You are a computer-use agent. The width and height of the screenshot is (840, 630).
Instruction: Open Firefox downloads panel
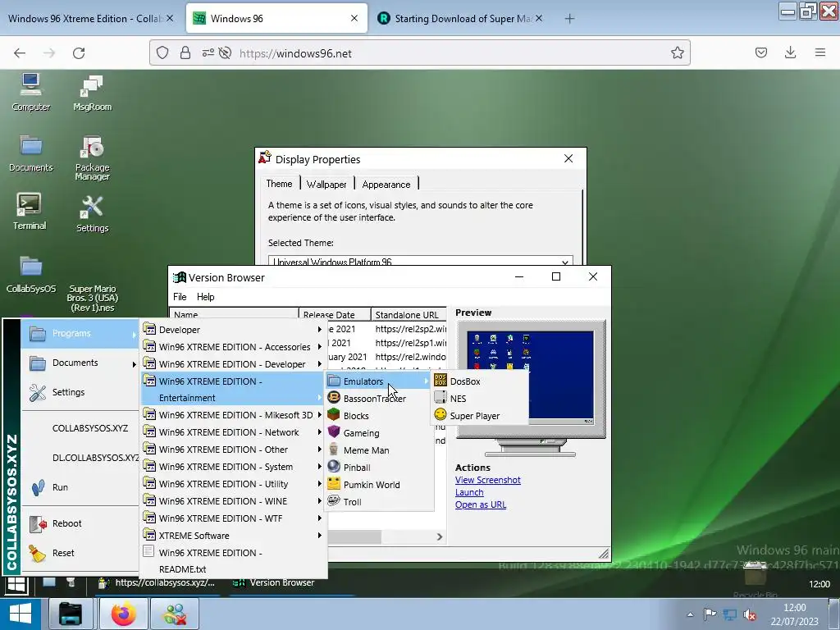(790, 52)
